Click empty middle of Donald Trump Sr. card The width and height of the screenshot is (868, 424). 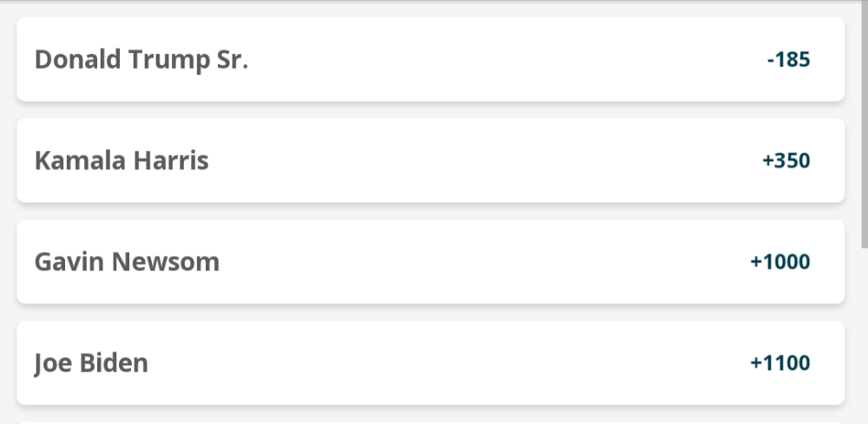(498, 59)
